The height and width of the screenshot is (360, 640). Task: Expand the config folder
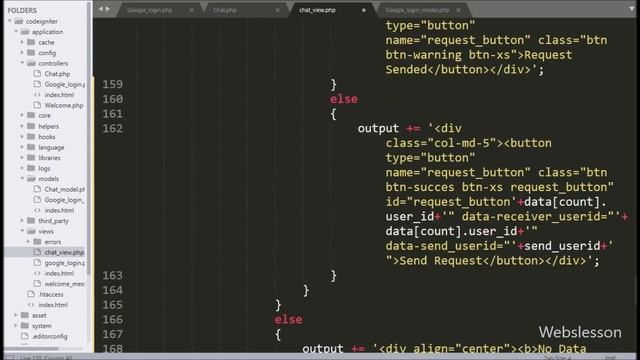tap(22, 53)
